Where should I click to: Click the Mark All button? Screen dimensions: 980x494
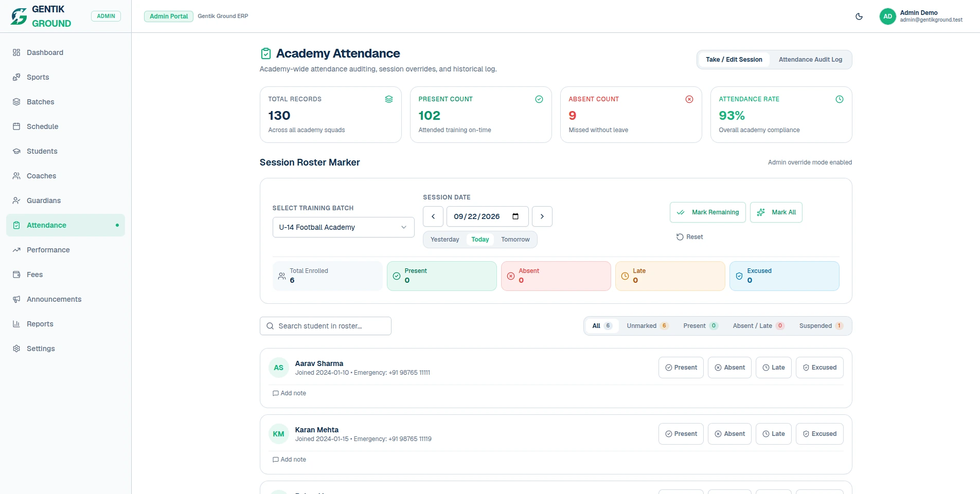tap(776, 212)
